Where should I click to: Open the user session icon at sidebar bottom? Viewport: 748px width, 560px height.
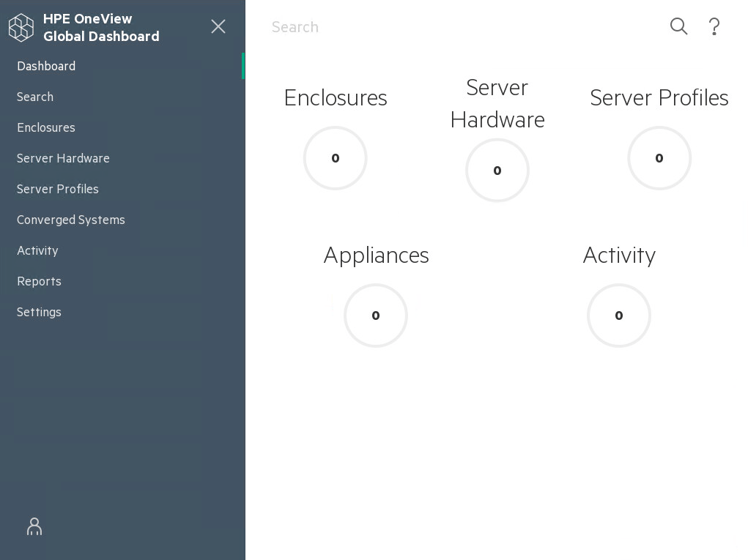(x=34, y=526)
